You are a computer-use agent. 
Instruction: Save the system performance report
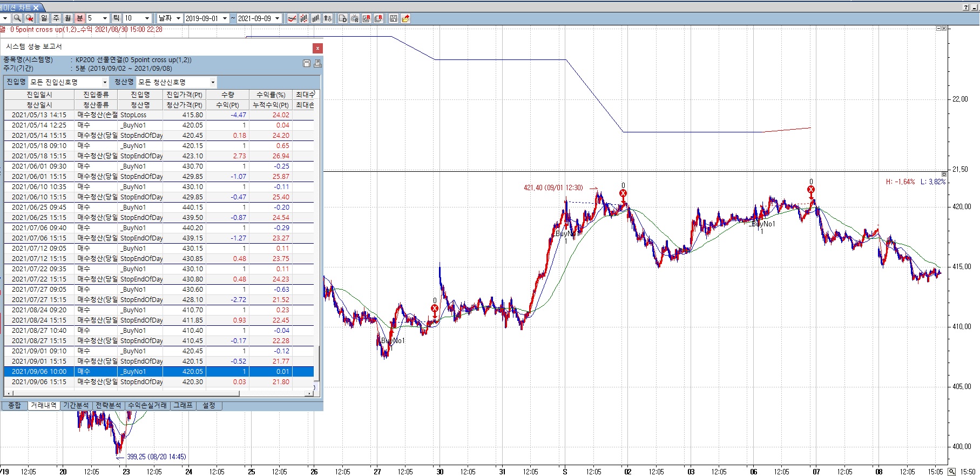point(307,64)
